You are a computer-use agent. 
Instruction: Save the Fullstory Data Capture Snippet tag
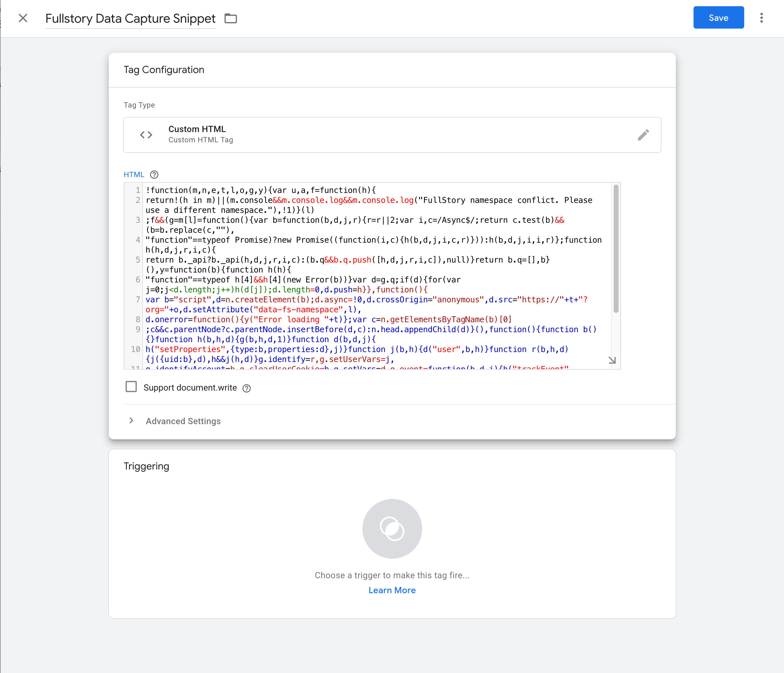(x=718, y=18)
